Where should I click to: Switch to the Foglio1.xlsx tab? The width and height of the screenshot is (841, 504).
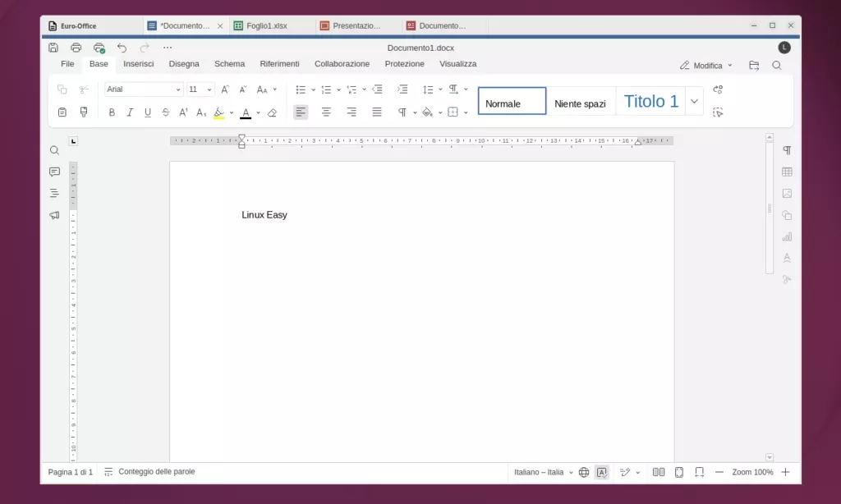click(x=273, y=25)
